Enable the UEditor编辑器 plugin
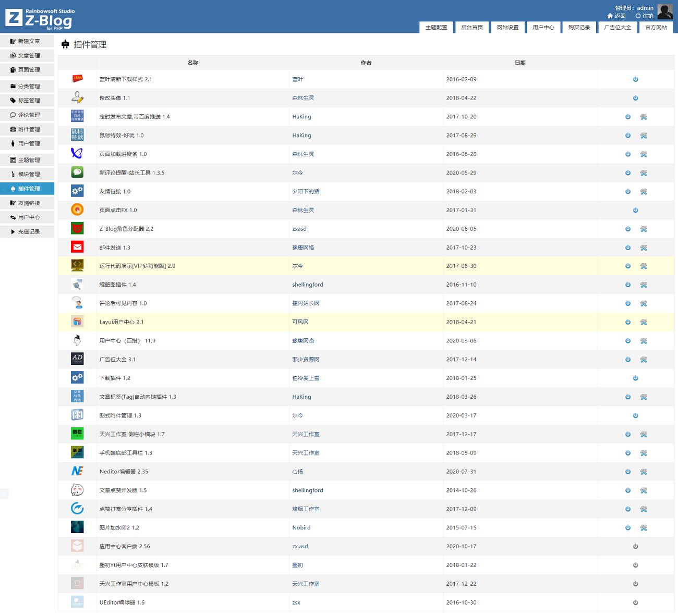Screen dimensions: 678x616 pyautogui.click(x=635, y=602)
